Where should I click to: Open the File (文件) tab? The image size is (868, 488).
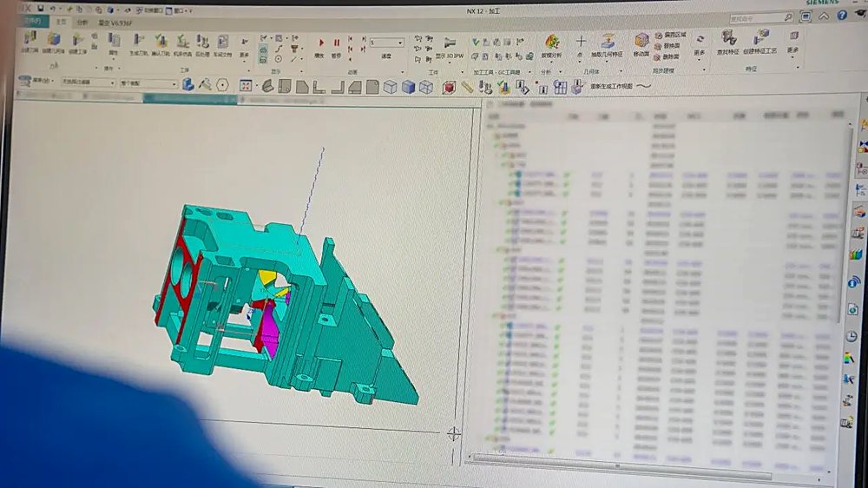(33, 21)
